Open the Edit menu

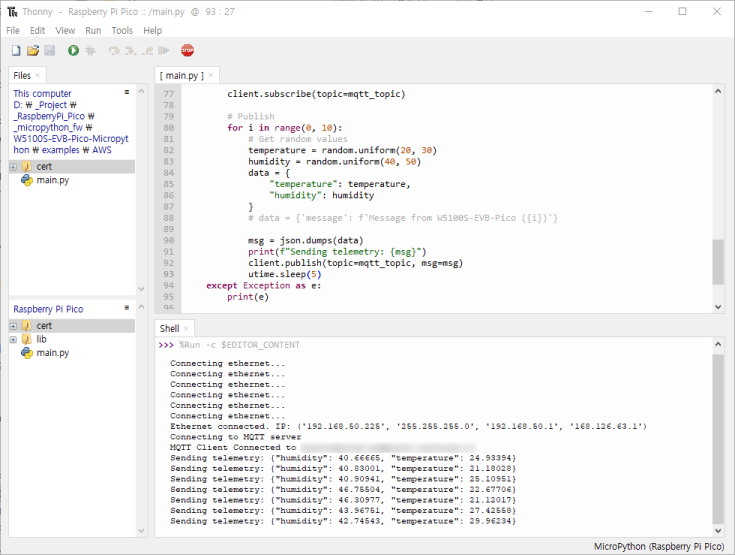coord(38,30)
